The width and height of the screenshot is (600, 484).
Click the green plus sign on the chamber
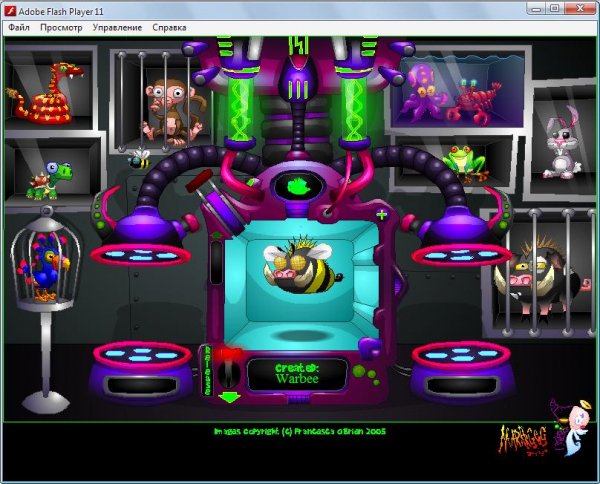(381, 214)
